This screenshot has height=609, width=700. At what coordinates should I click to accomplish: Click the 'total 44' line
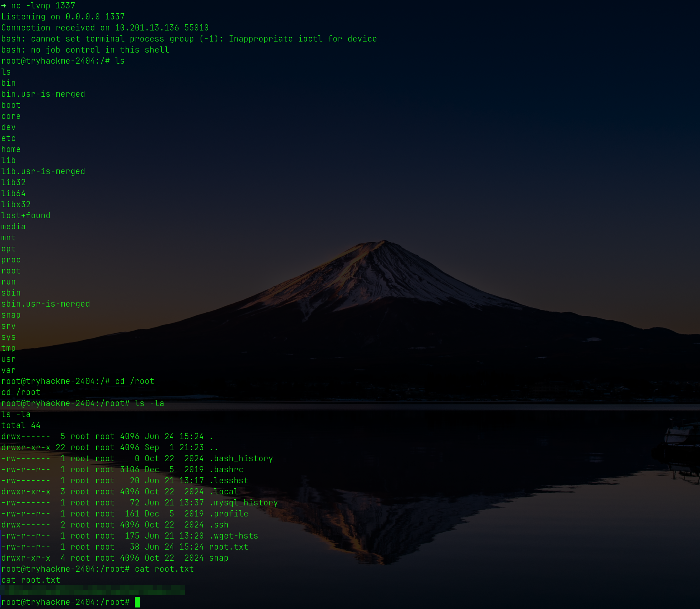coord(21,425)
